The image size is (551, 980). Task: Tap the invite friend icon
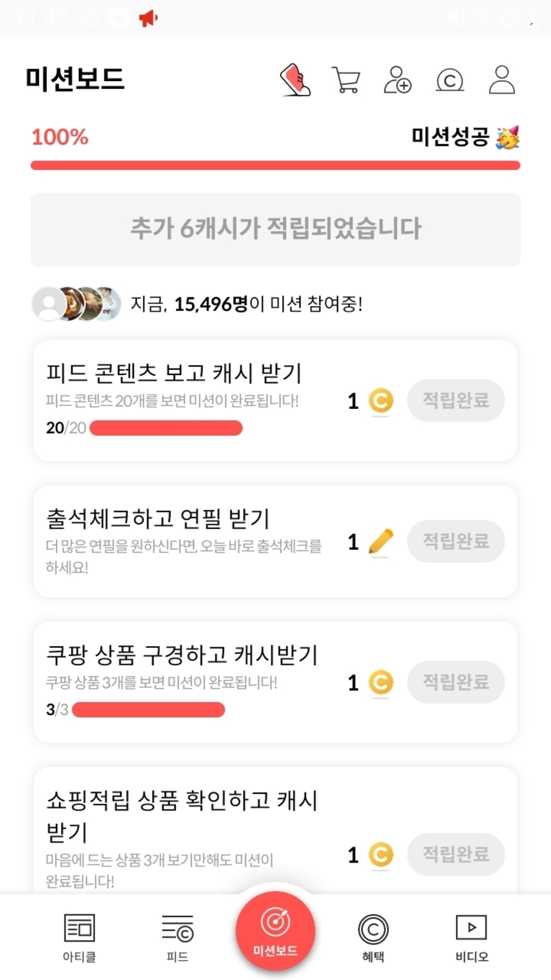398,80
